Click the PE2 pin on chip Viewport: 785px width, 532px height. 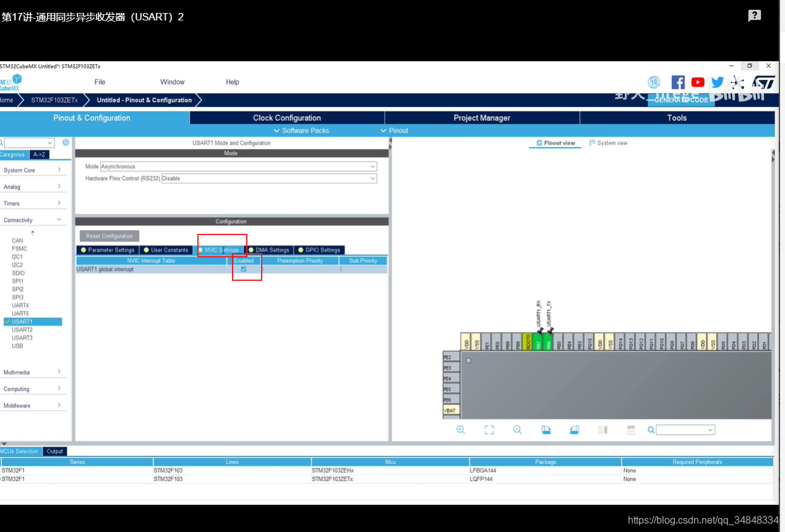pos(451,357)
